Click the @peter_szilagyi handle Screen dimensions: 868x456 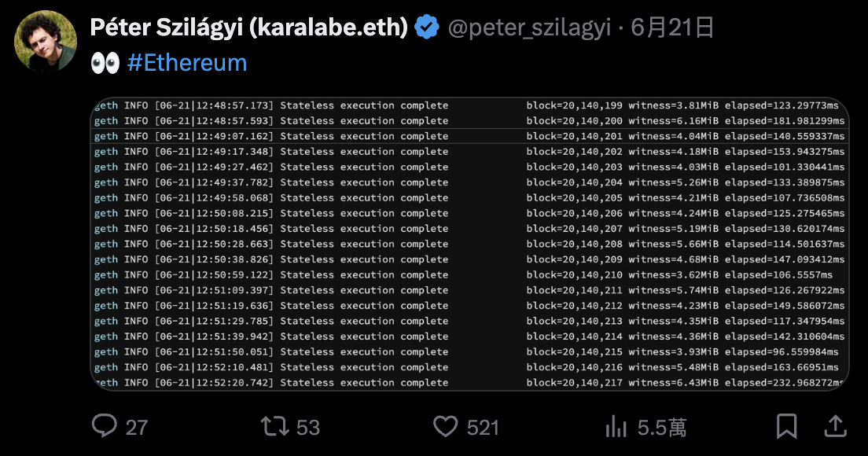pos(529,28)
